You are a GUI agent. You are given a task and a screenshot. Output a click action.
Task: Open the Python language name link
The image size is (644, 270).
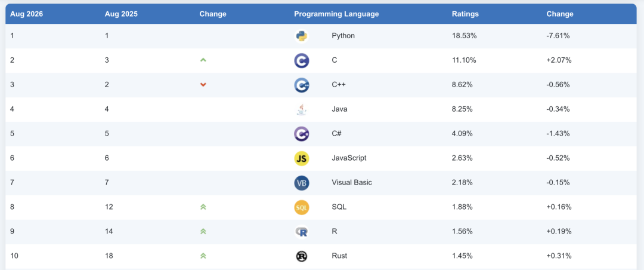[x=343, y=36]
